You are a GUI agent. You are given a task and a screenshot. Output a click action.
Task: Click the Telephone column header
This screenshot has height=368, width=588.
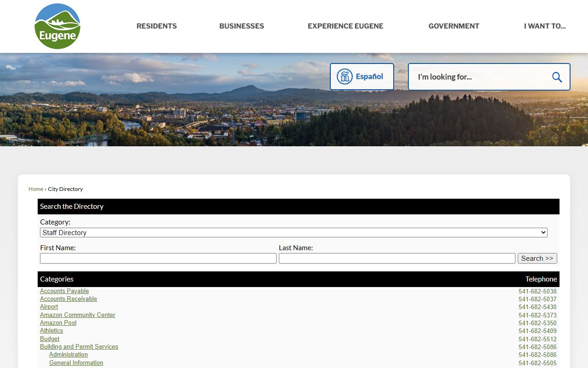[541, 279]
